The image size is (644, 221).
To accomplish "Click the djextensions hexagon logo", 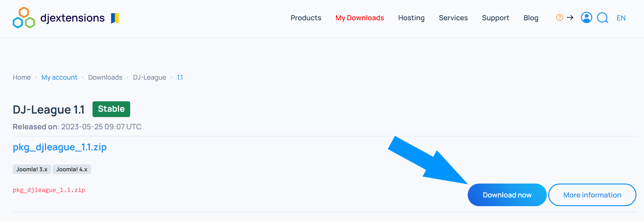I will pyautogui.click(x=24, y=17).
